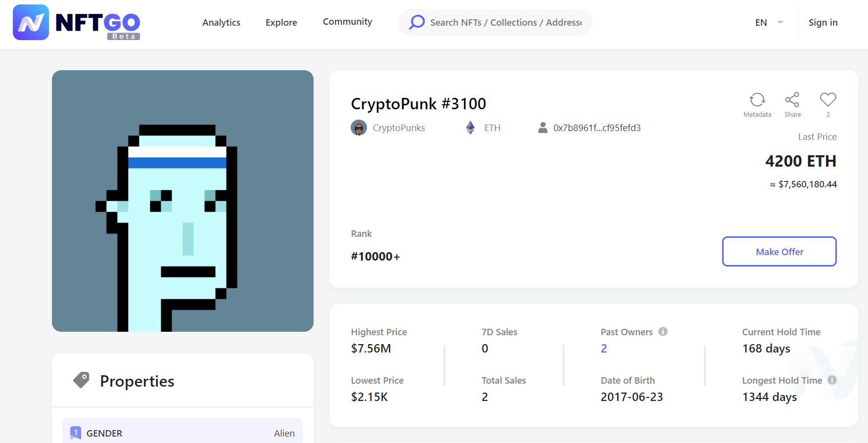Screen dimensions: 868x443
Task: Click the CryptoPunks collection avatar
Action: (359, 128)
